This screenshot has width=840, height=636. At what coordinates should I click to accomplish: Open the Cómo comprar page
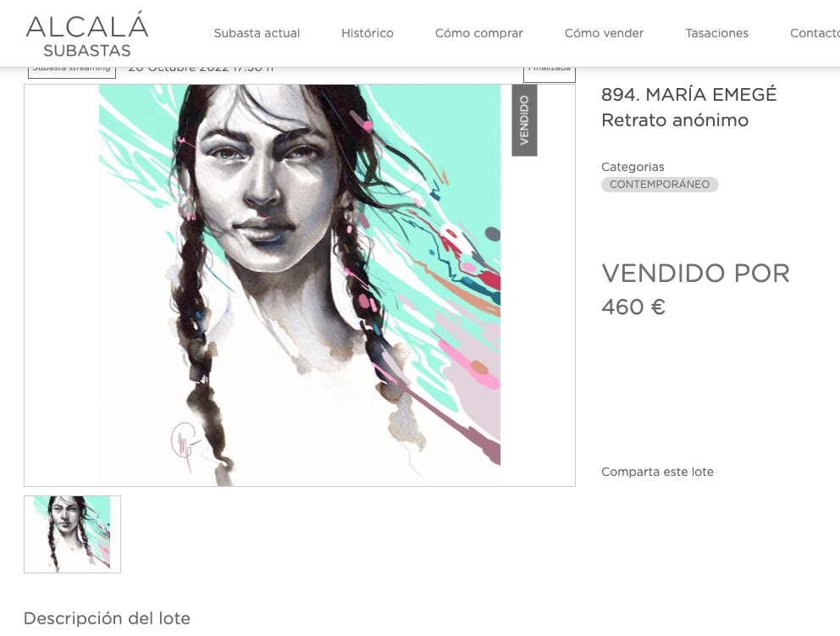[x=479, y=33]
